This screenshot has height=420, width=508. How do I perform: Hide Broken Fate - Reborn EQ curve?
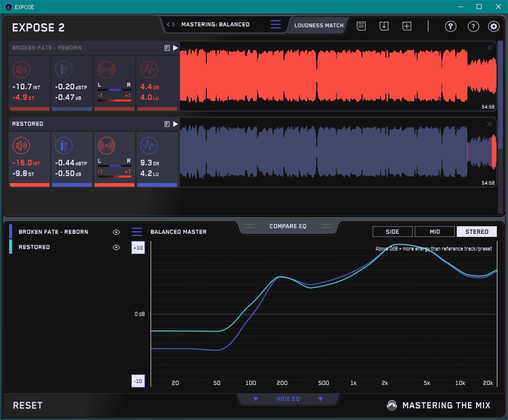tap(116, 232)
